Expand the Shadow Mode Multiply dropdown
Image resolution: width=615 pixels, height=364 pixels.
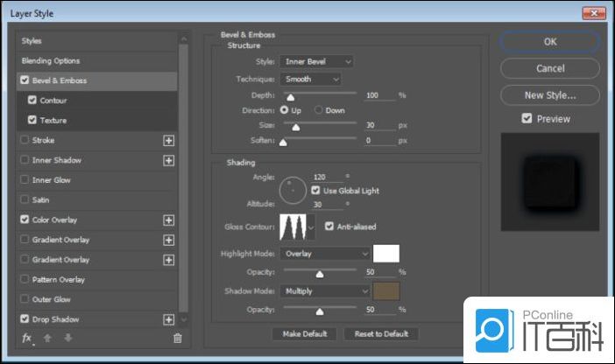click(324, 290)
